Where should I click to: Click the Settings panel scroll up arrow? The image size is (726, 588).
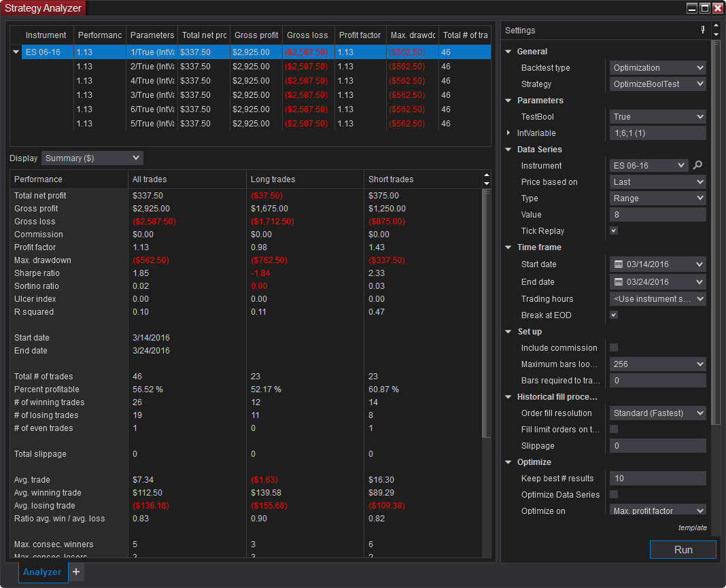click(716, 25)
